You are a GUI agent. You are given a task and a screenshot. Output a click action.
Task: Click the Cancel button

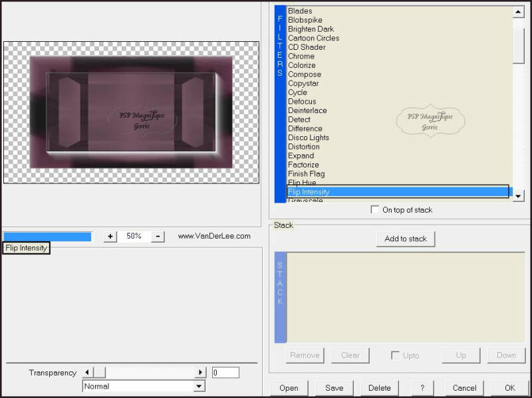pos(464,388)
